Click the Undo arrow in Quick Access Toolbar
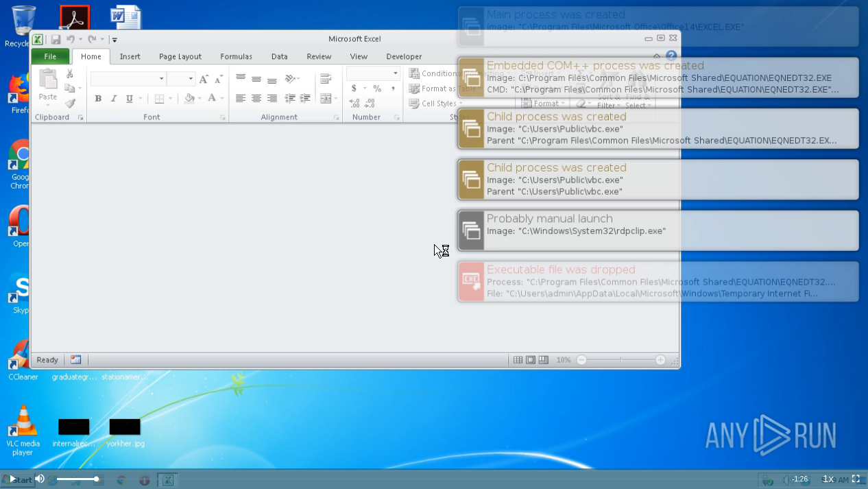 70,39
